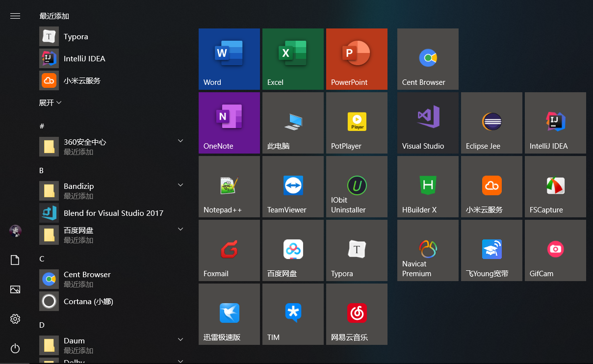Screen dimensions: 593x364
Task: Open Typora from recently added list
Action: (113, 36)
